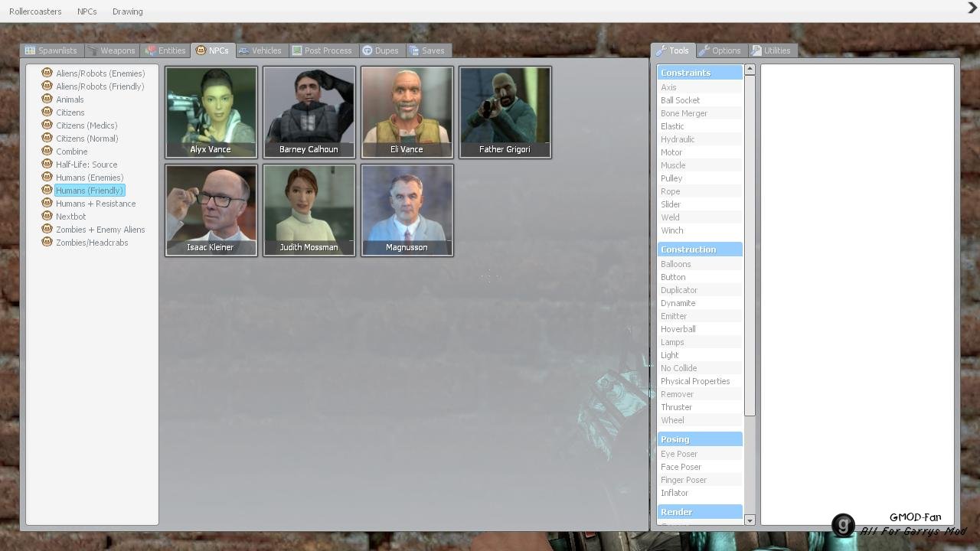Open the Drawing menu

point(127,11)
